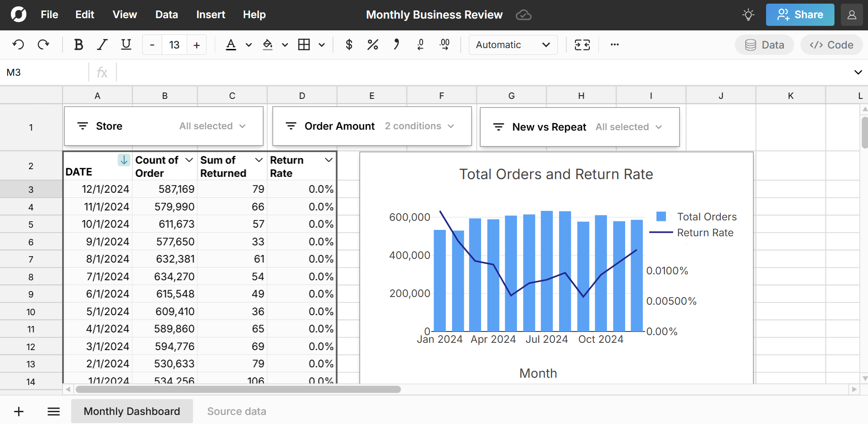Open the Automatic number format dropdown
This screenshot has height=424, width=868.
512,44
